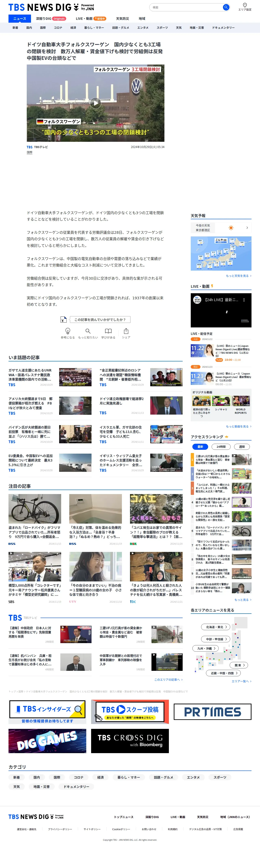Image resolution: width=260 pixels, height=868 pixels.
Task: Switch to the ニュース tab
Action: point(20,19)
